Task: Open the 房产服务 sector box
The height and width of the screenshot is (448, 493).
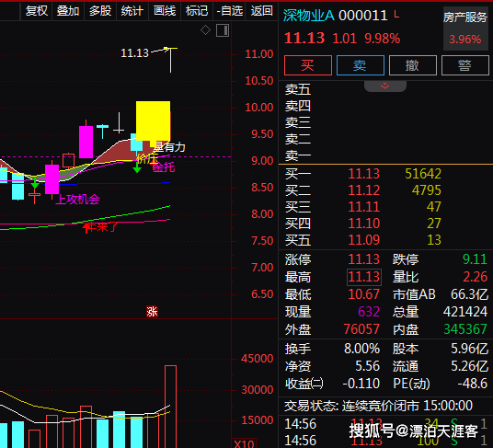Action: pyautogui.click(x=465, y=29)
